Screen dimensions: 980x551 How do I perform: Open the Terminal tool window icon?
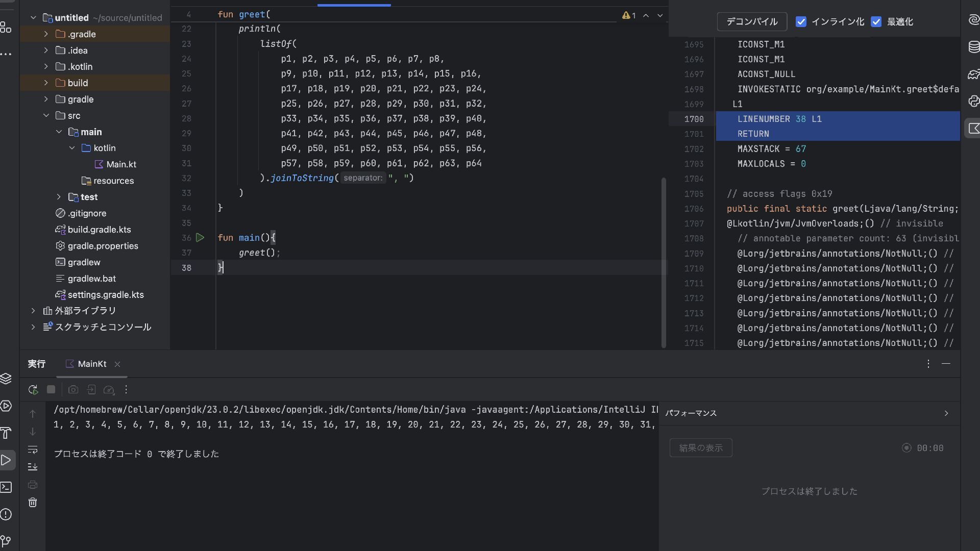point(6,487)
